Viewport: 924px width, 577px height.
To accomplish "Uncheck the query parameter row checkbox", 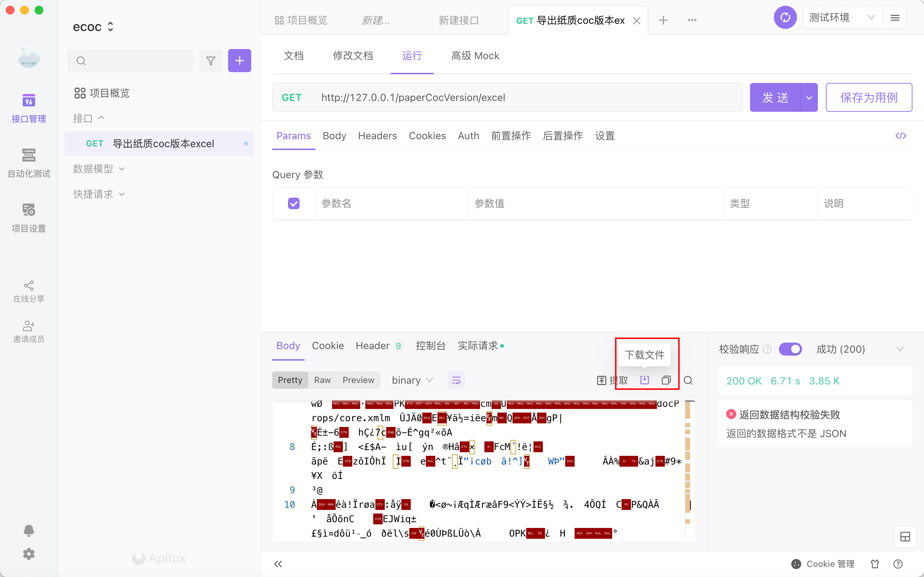I will pyautogui.click(x=293, y=203).
